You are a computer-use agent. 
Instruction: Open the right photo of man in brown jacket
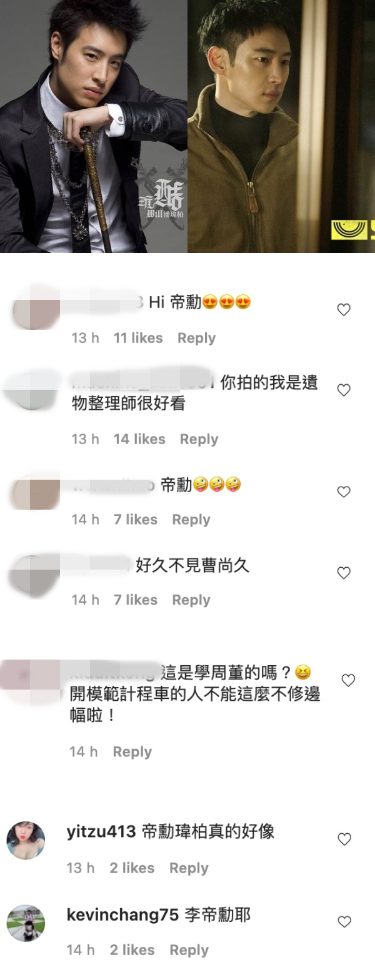click(x=281, y=126)
